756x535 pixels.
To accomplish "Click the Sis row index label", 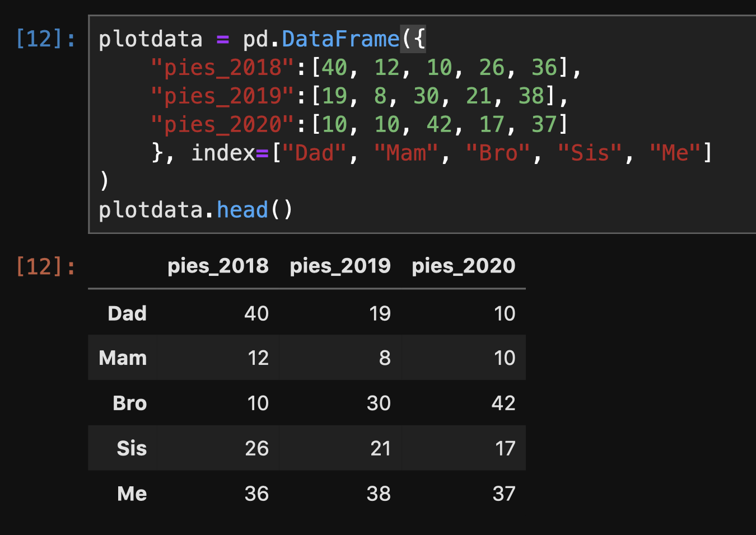I will pyautogui.click(x=132, y=448).
